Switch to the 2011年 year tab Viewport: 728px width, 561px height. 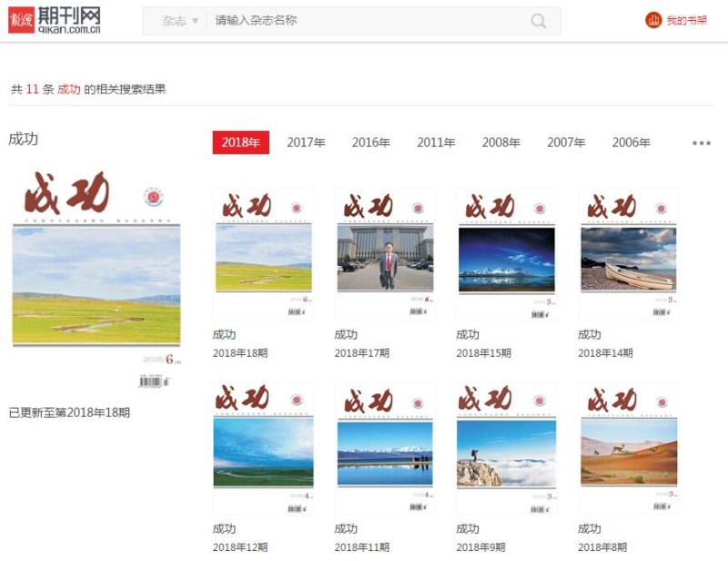pos(436,142)
